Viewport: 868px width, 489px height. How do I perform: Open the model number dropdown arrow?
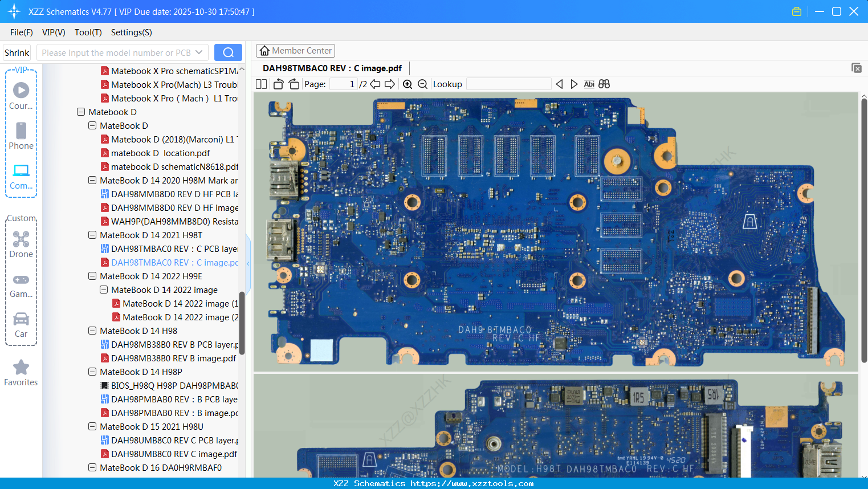click(199, 52)
